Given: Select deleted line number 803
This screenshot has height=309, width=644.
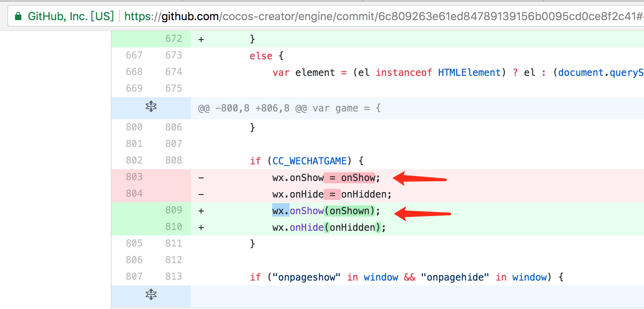Looking at the screenshot, I should pos(134,177).
